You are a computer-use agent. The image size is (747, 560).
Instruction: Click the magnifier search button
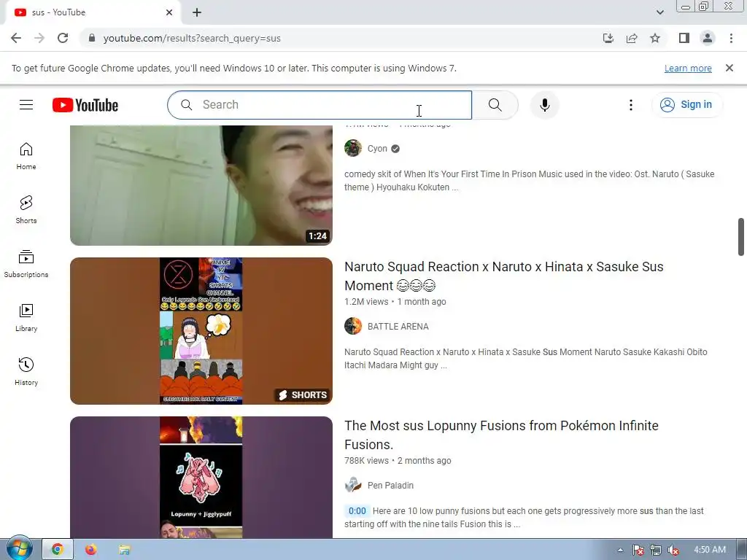click(495, 105)
